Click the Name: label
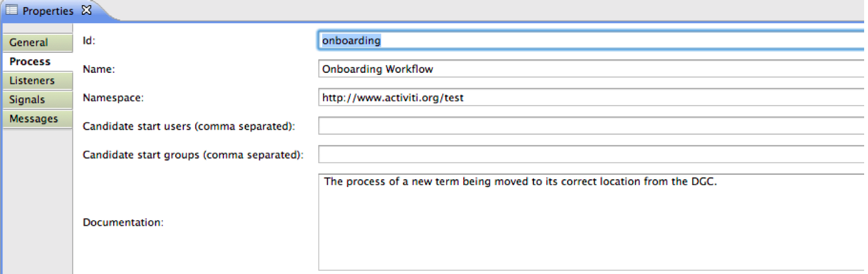 point(98,69)
